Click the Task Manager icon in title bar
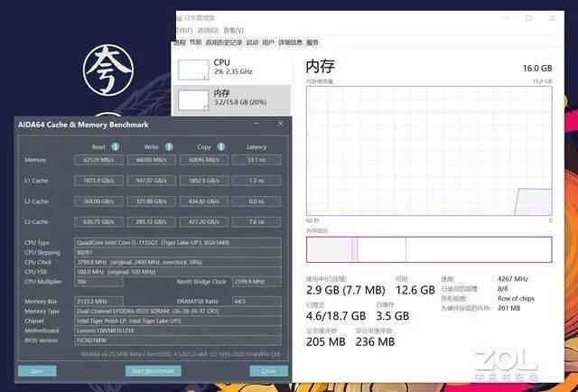 click(x=180, y=18)
